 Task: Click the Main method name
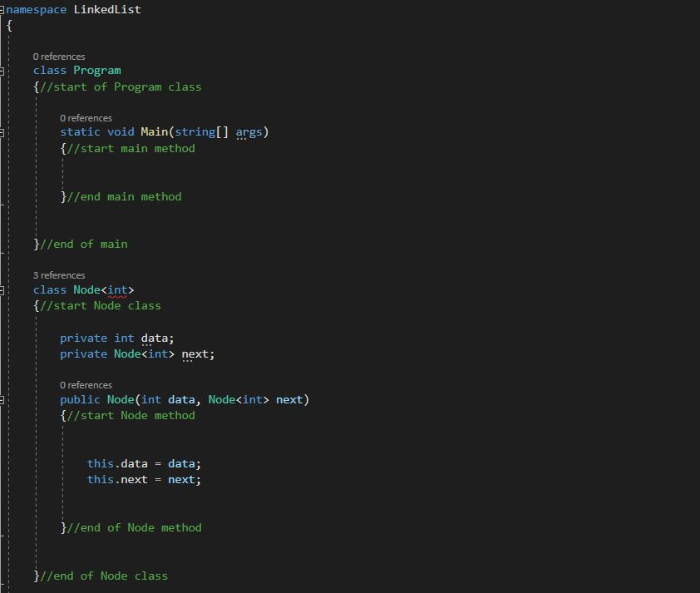[153, 131]
